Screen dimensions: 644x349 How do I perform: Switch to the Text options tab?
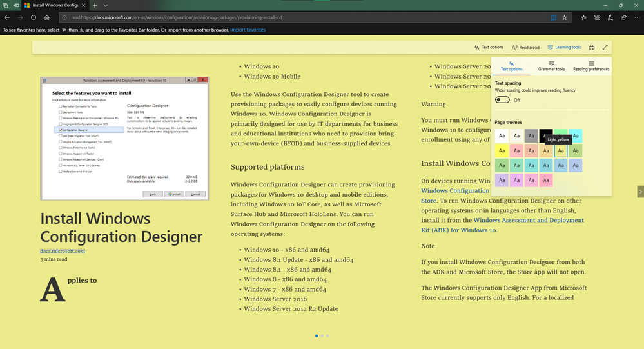(x=511, y=66)
